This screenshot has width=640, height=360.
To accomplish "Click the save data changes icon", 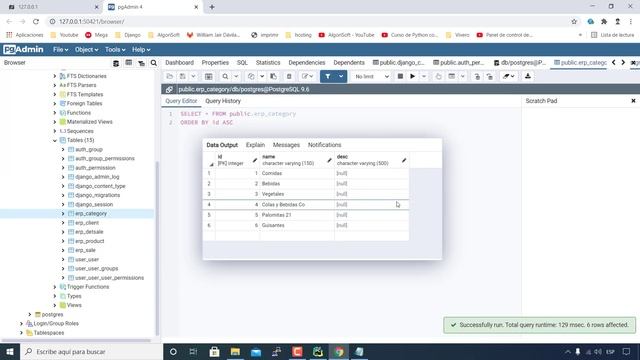I will (209, 76).
